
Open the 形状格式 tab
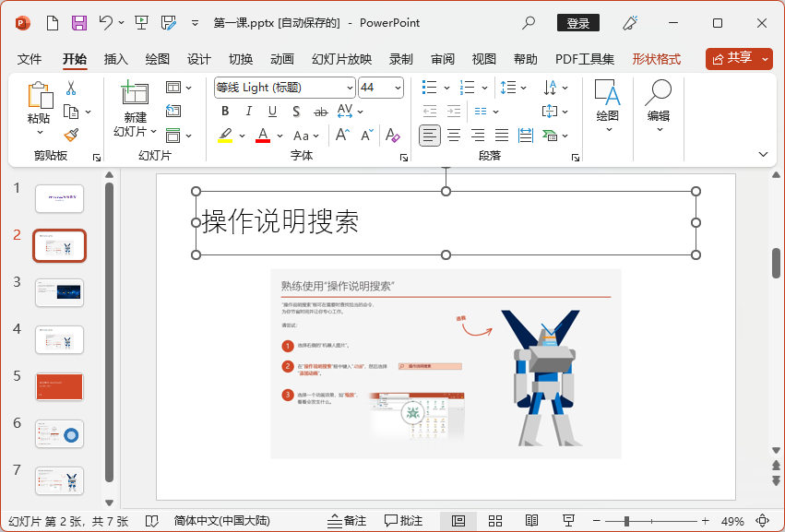657,59
